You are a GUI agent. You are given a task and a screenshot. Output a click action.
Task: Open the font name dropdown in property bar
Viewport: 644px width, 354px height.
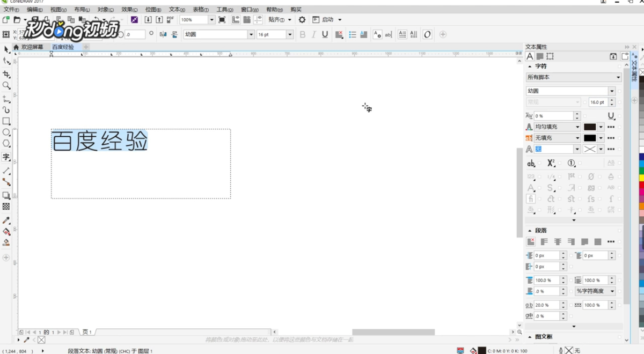(251, 34)
